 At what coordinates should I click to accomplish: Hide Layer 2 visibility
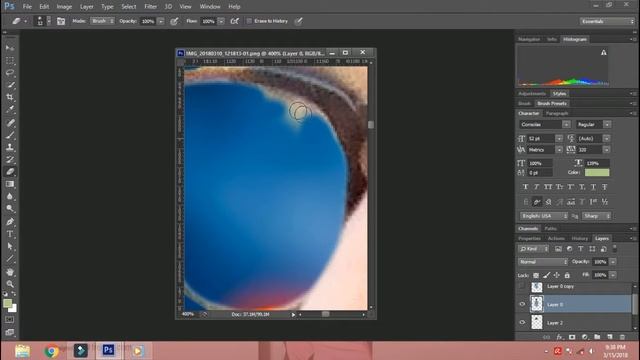tap(522, 322)
